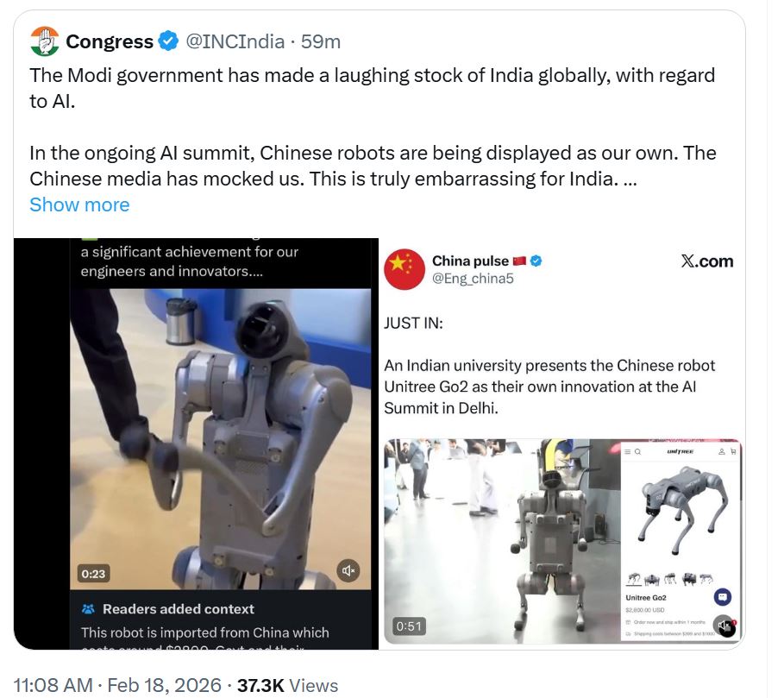Expand the tweet with Show more
Screen dimensions: 784x698
pos(79,204)
